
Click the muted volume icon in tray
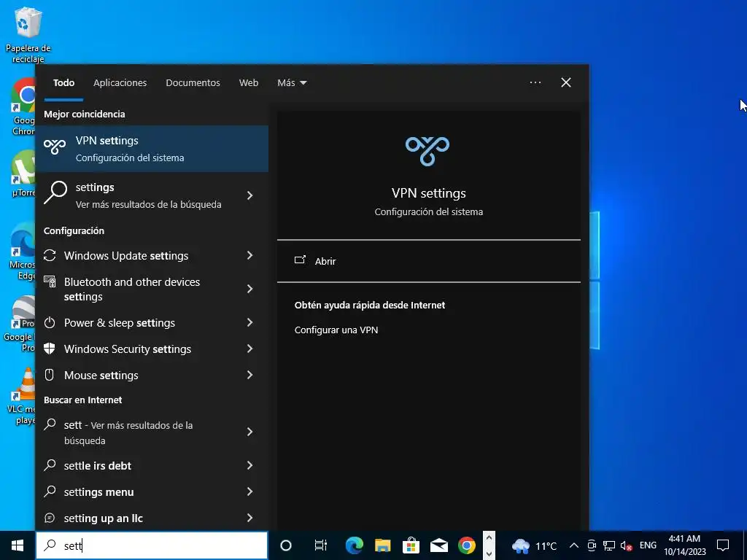pyautogui.click(x=626, y=545)
